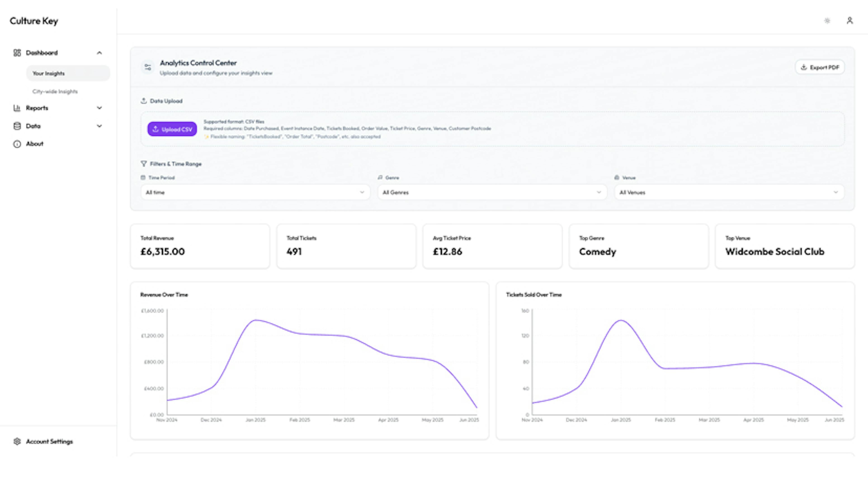
Task: Expand the Reports section chevron
Action: click(99, 108)
